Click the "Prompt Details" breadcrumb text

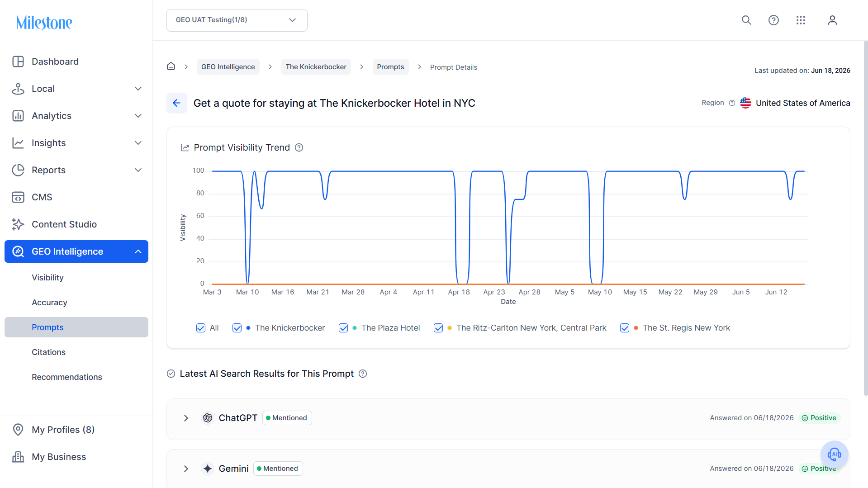coord(454,67)
